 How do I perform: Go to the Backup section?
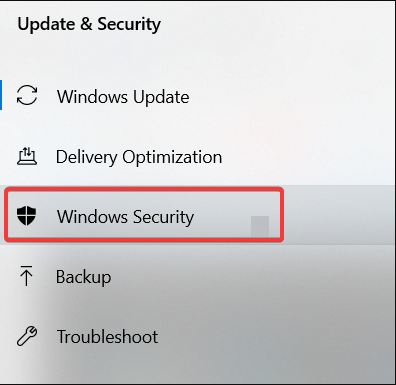pyautogui.click(x=198, y=276)
